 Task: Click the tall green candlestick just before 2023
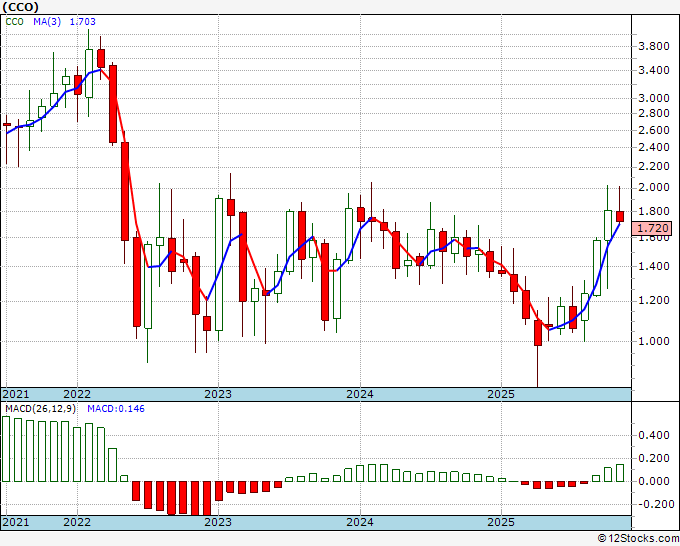219,264
